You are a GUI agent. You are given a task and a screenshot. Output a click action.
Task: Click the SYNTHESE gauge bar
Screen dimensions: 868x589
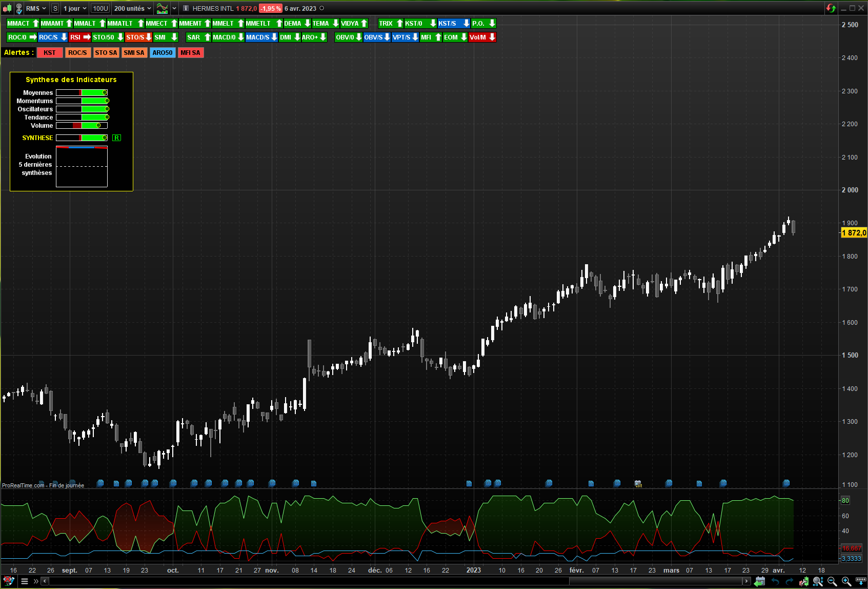point(82,138)
